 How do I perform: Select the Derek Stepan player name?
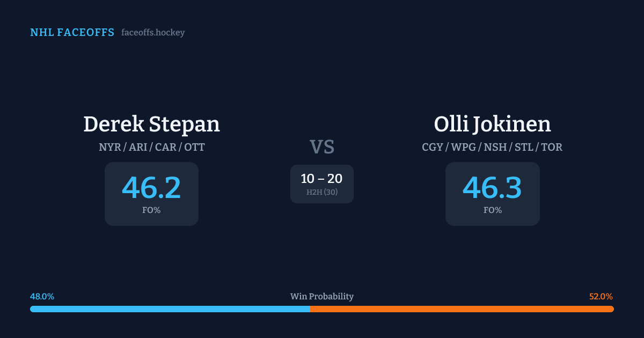(x=151, y=124)
